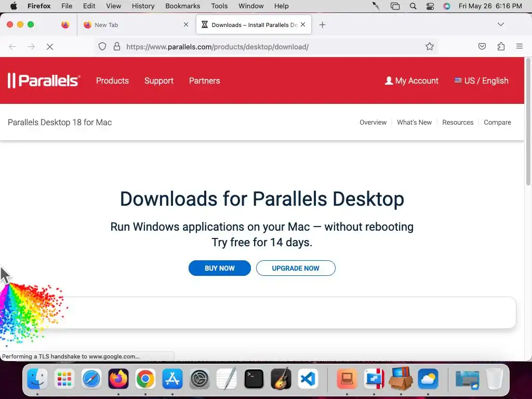The height and width of the screenshot is (399, 532).
Task: Open the Extensions puzzle-piece icon
Action: (501, 46)
